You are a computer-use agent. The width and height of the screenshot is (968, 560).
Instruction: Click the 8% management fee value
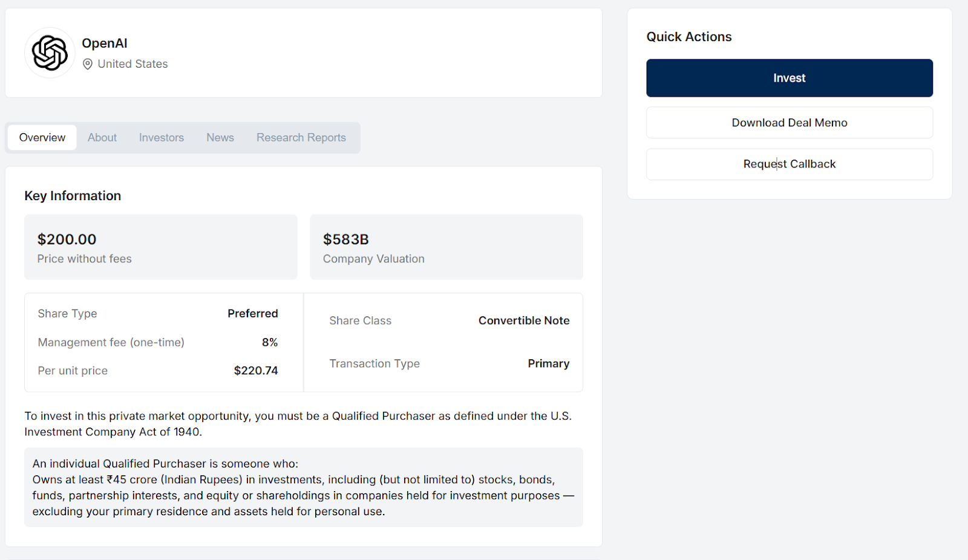[x=269, y=342]
